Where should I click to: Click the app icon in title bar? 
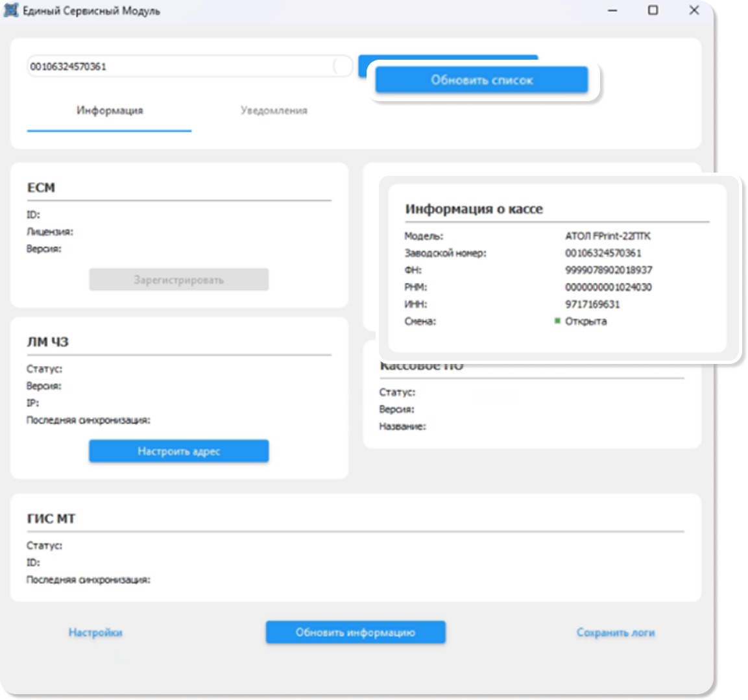point(10,10)
